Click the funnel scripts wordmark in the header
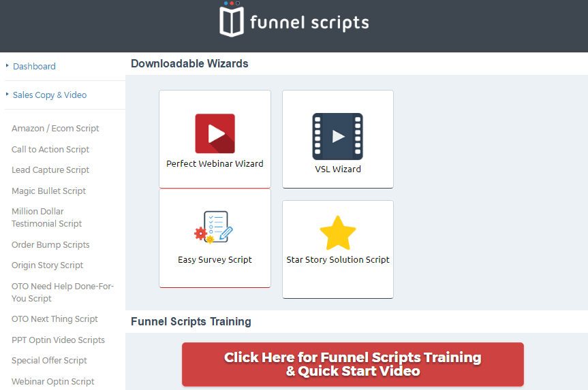The height and width of the screenshot is (390, 588). [x=309, y=22]
